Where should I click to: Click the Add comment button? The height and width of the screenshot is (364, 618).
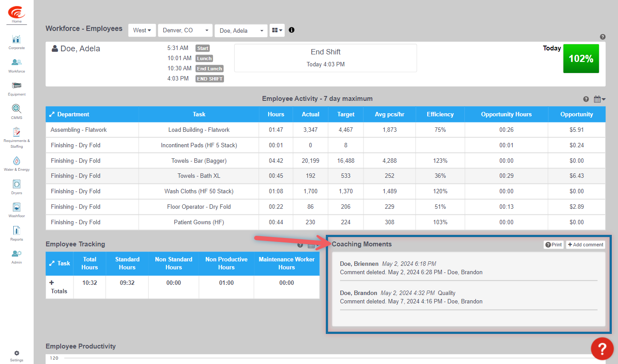pos(585,245)
